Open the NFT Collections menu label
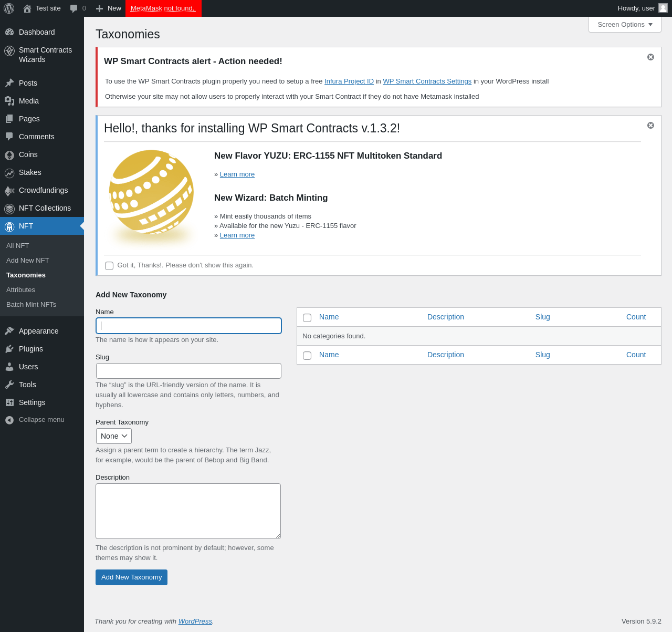Screen dimensions: 672x632 [x=45, y=208]
